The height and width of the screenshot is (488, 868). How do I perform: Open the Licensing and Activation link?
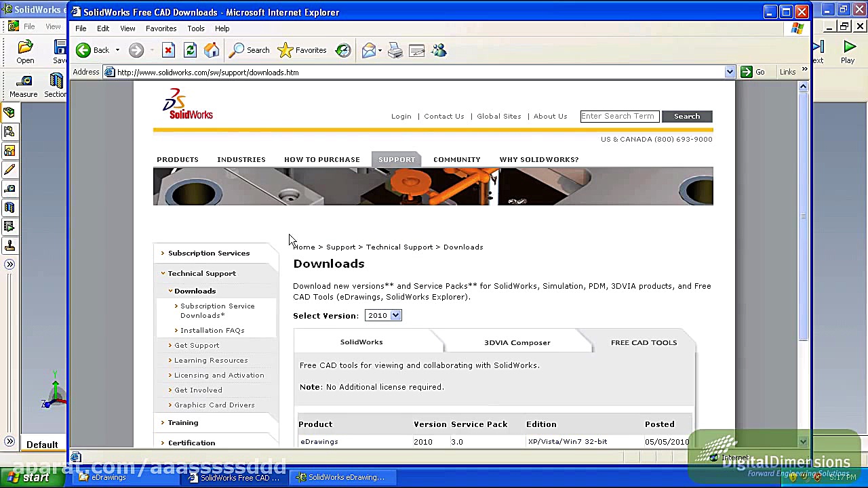(x=218, y=375)
